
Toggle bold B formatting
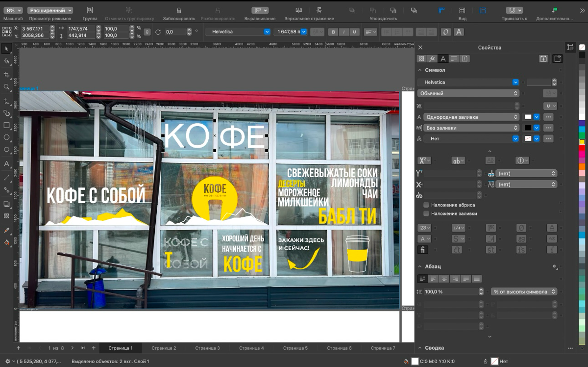[x=334, y=32]
